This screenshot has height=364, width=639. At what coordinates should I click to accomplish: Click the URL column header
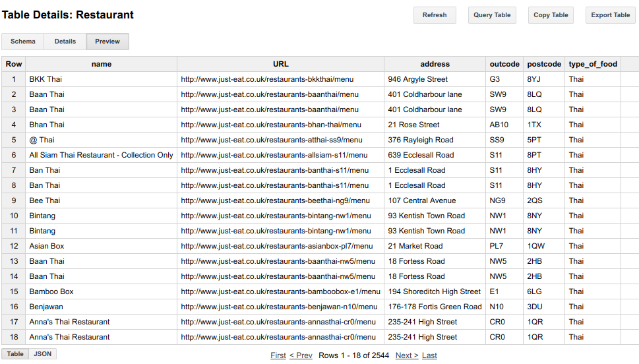(x=280, y=64)
